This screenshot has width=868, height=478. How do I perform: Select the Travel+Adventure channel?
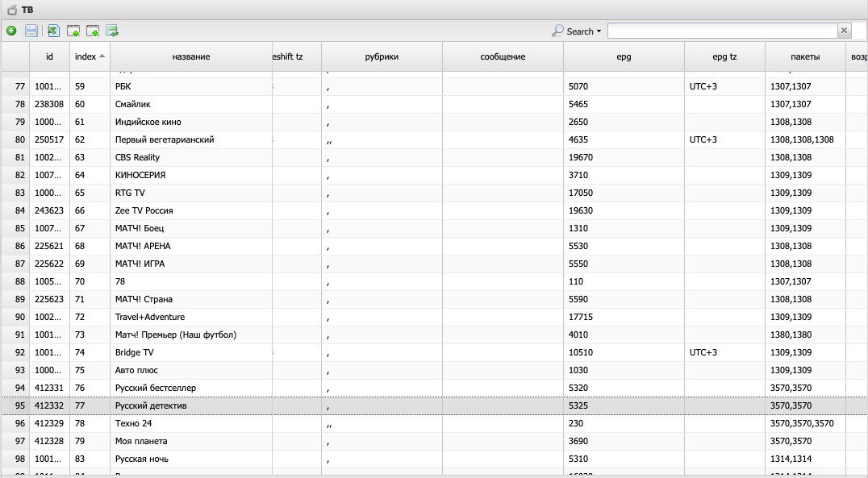[191, 317]
